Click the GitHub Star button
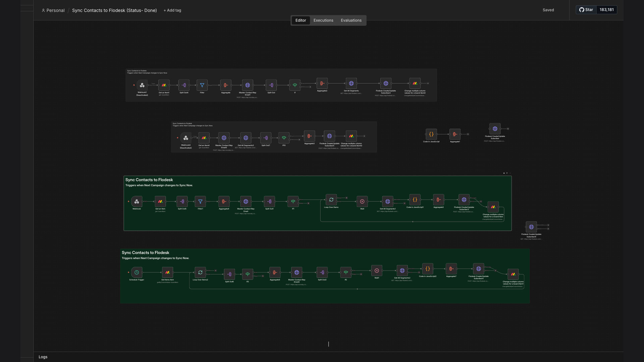This screenshot has width=644, height=362. 586,10
